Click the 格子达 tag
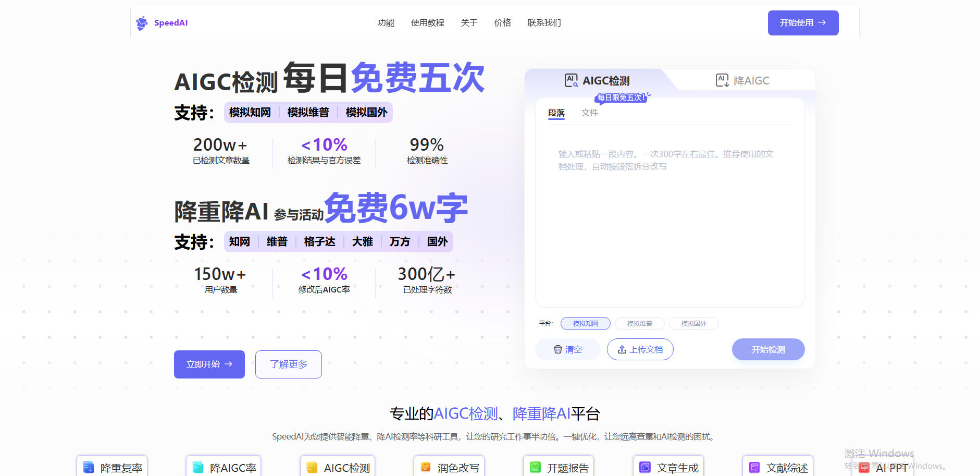Screen dimensions: 980x476 [x=320, y=242]
